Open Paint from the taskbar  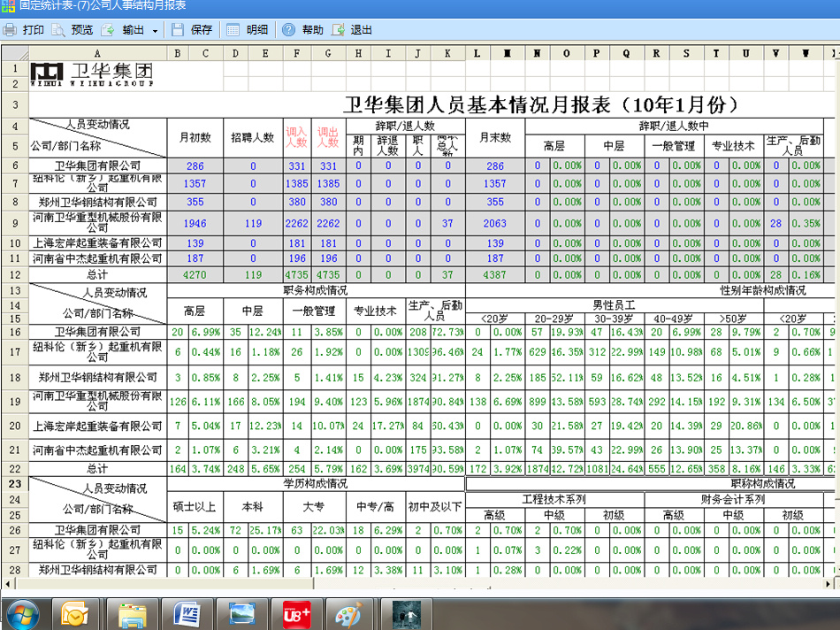pyautogui.click(x=348, y=614)
